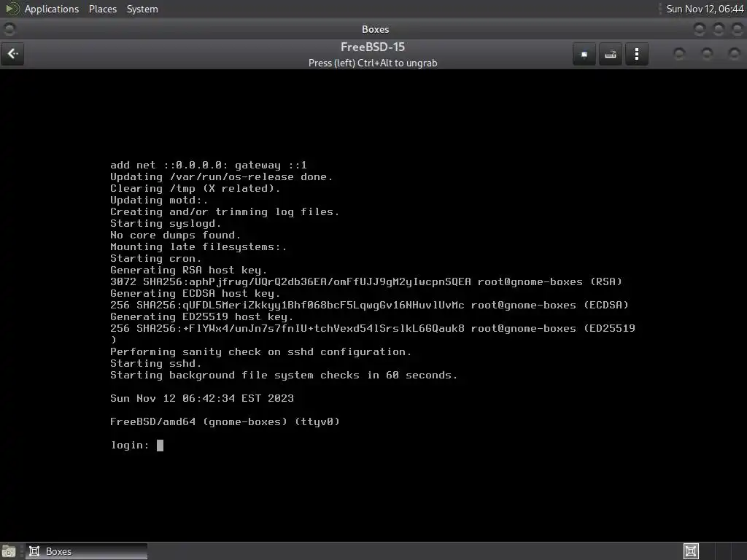Click 'Performing sanity check on sshd configuration.' line
The image size is (747, 560).
click(260, 352)
